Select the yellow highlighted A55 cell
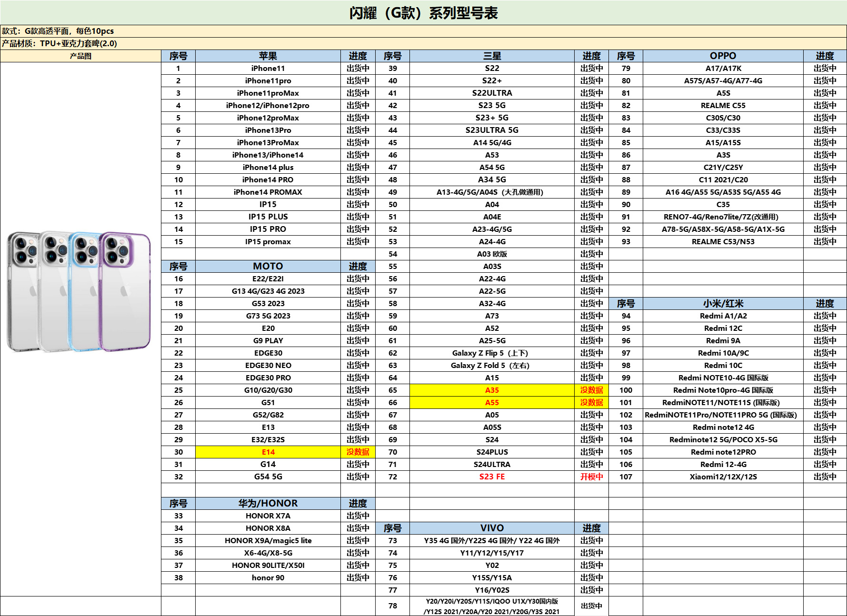 (492, 403)
